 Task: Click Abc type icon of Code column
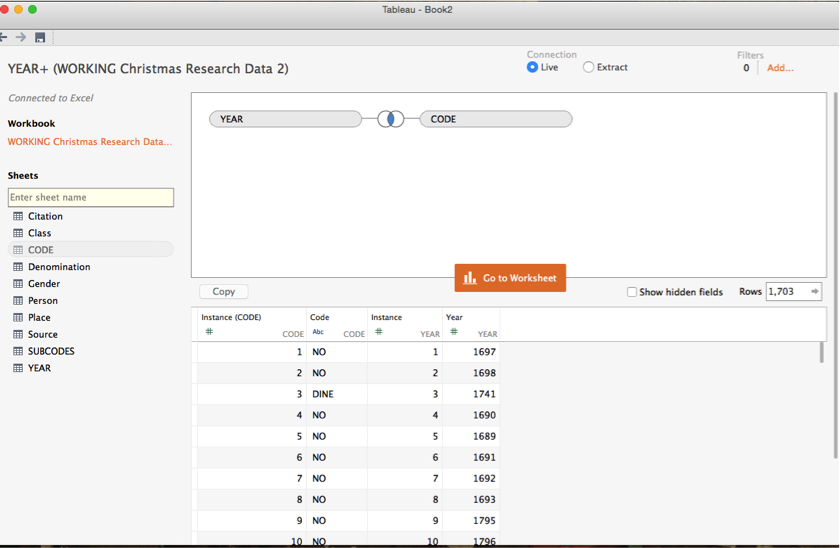click(318, 332)
